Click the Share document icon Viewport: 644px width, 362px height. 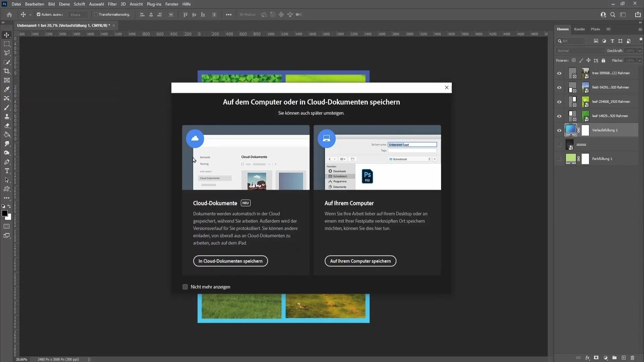coord(638,14)
